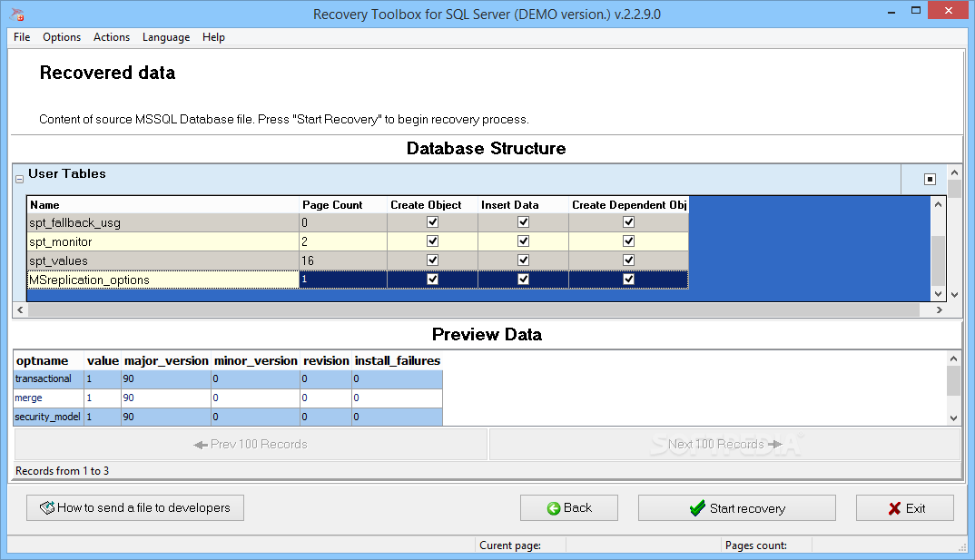The image size is (975, 560).
Task: Click the Name column header
Action: coord(162,204)
